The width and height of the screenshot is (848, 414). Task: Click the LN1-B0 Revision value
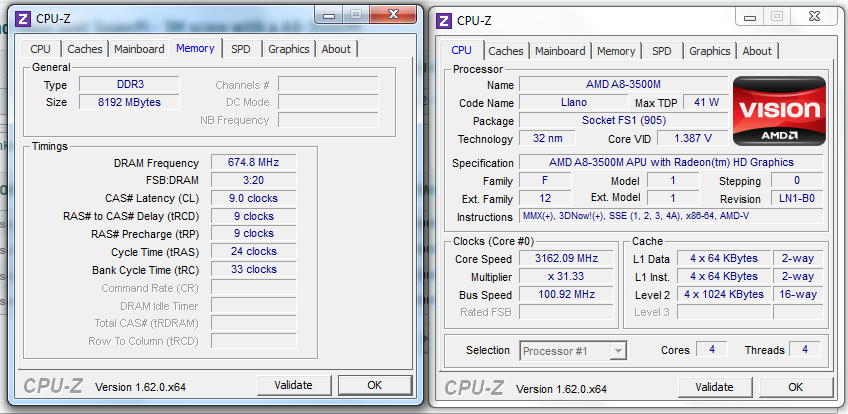click(797, 198)
